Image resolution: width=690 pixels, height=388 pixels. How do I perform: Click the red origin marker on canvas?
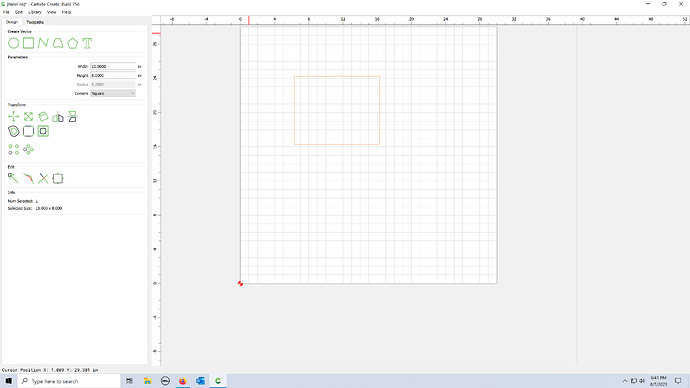click(240, 284)
